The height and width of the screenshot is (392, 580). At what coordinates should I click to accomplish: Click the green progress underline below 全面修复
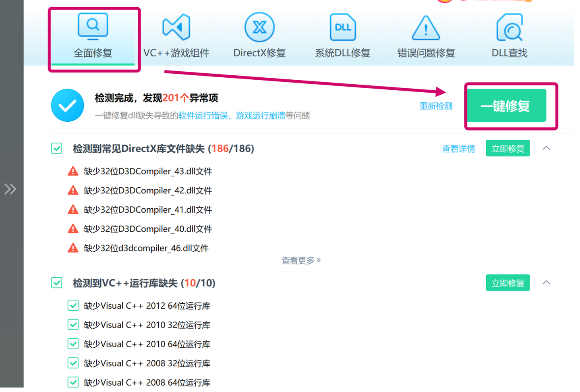(93, 64)
